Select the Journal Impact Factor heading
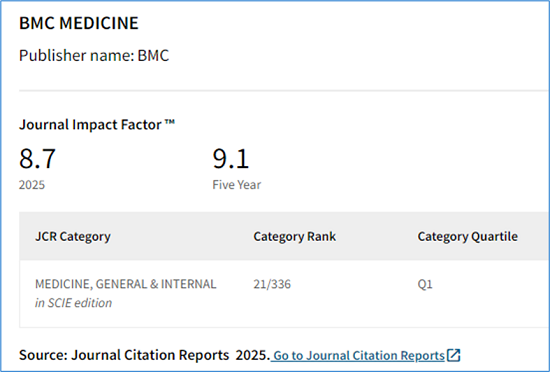 coord(97,125)
